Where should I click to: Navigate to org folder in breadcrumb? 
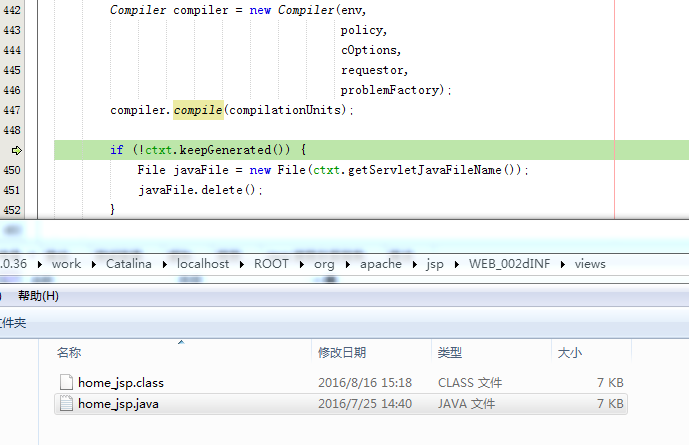[324, 264]
